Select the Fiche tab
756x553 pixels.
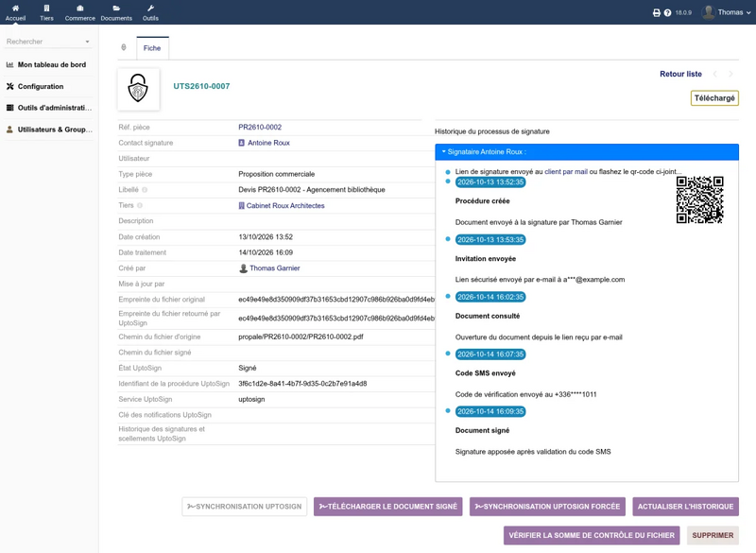[152, 48]
